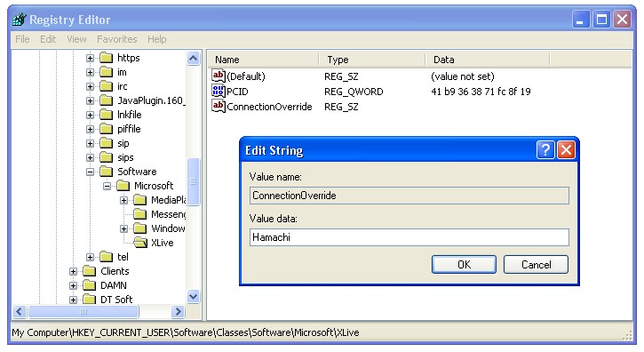Click the Value data field containing Hamachi

tap(409, 237)
